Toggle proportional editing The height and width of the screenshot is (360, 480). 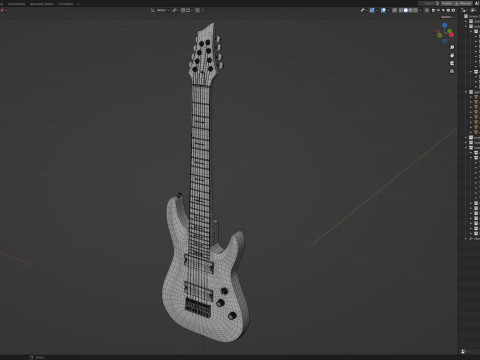197,10
